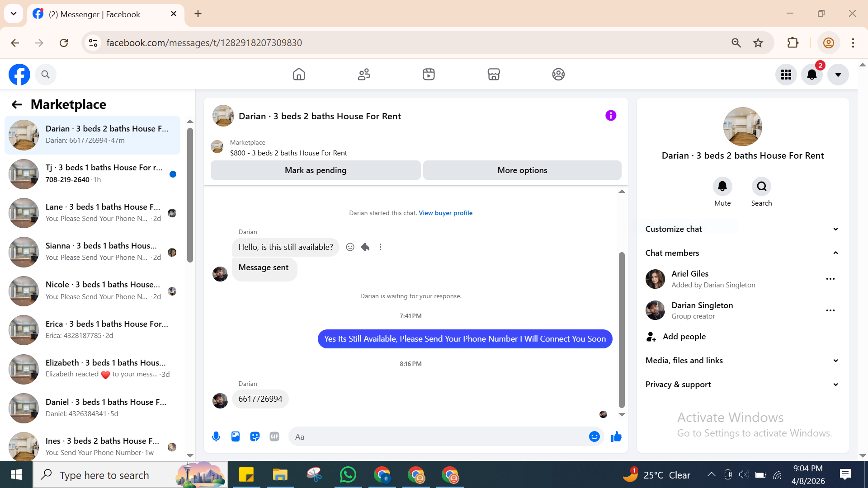Mark the listing as pending
Viewport: 868px width, 488px height.
pos(316,170)
